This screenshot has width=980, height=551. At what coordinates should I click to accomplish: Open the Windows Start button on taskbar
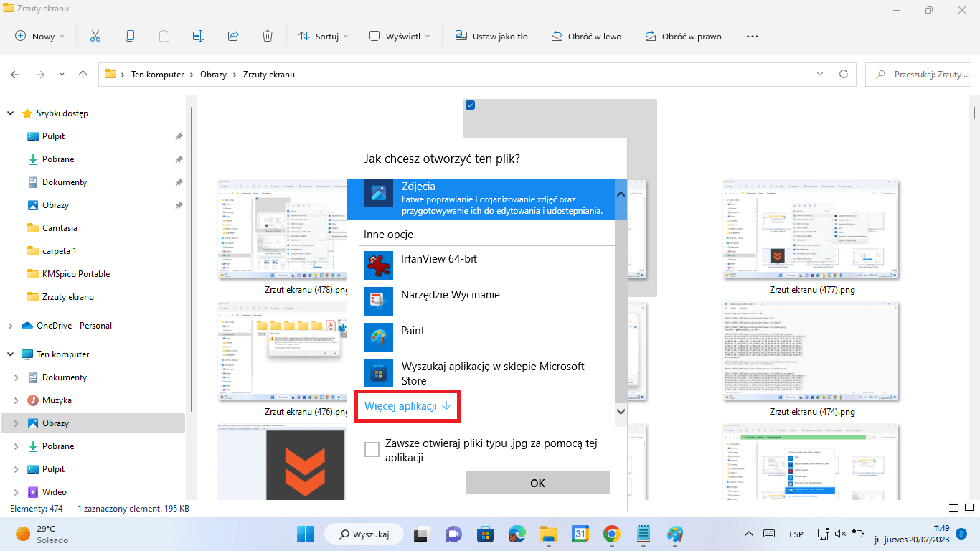[x=306, y=534]
